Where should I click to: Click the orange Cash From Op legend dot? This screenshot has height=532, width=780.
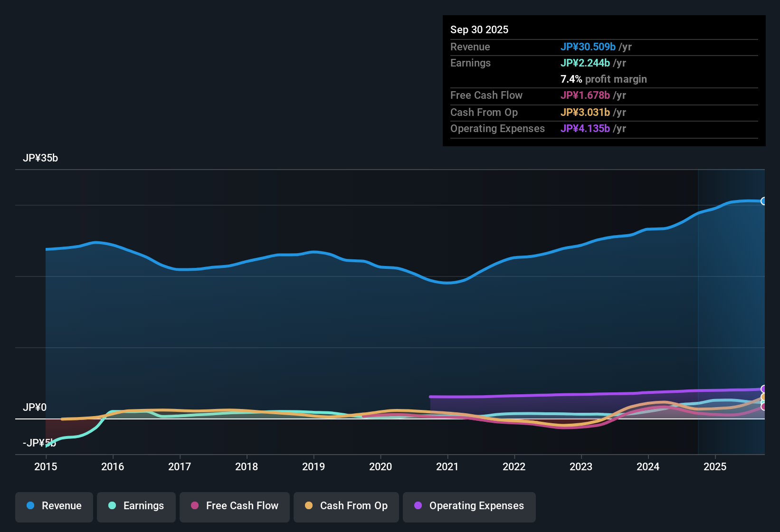click(308, 506)
